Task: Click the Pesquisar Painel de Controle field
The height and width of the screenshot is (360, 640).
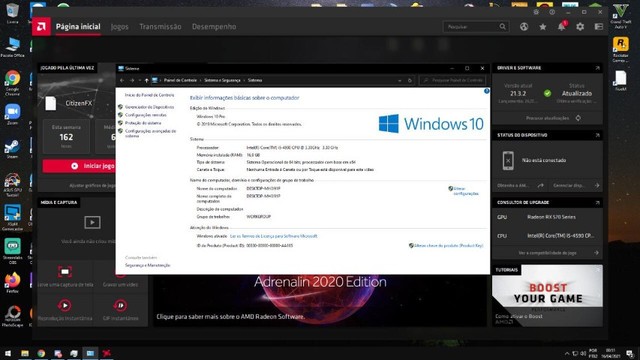Action: [452, 80]
